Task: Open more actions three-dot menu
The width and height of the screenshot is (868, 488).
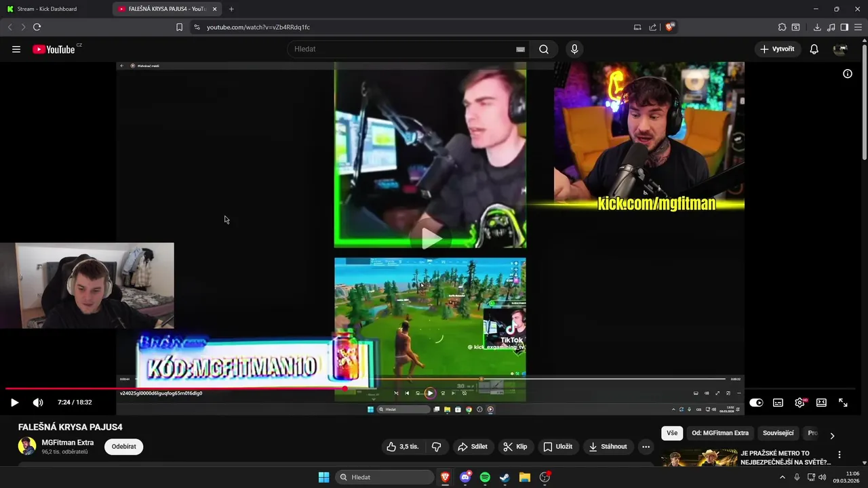Action: (646, 447)
